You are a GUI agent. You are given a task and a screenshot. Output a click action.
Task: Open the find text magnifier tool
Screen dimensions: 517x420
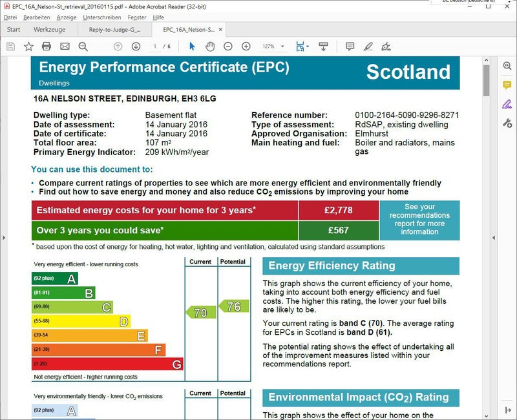83,47
